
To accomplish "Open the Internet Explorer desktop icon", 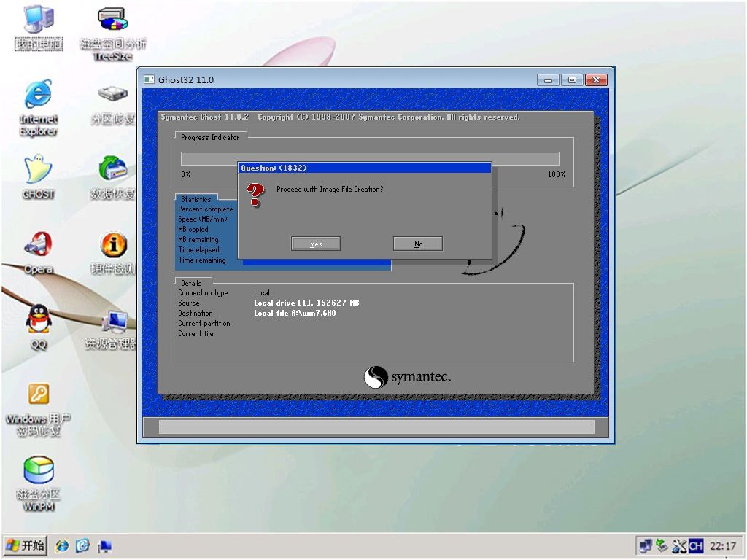I will 38,108.
